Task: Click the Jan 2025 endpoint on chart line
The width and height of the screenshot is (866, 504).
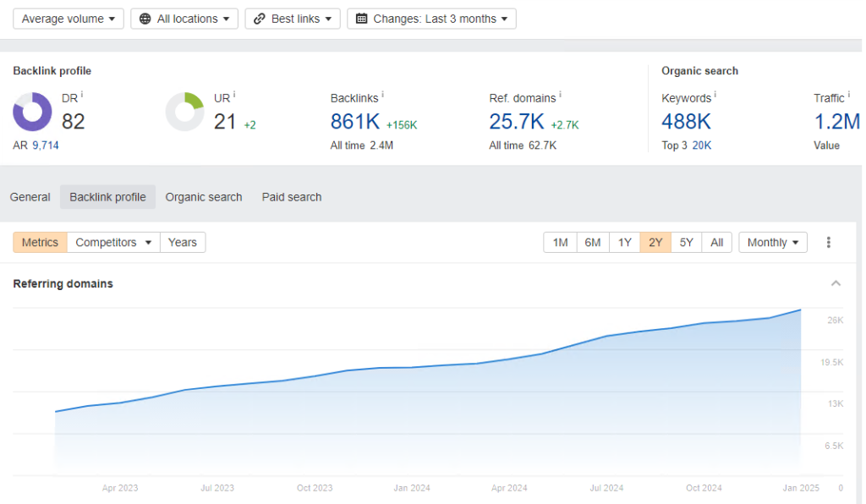Action: coord(800,310)
